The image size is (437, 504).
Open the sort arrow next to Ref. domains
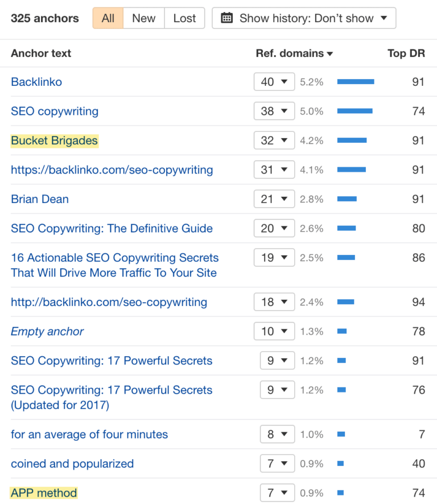pos(330,53)
